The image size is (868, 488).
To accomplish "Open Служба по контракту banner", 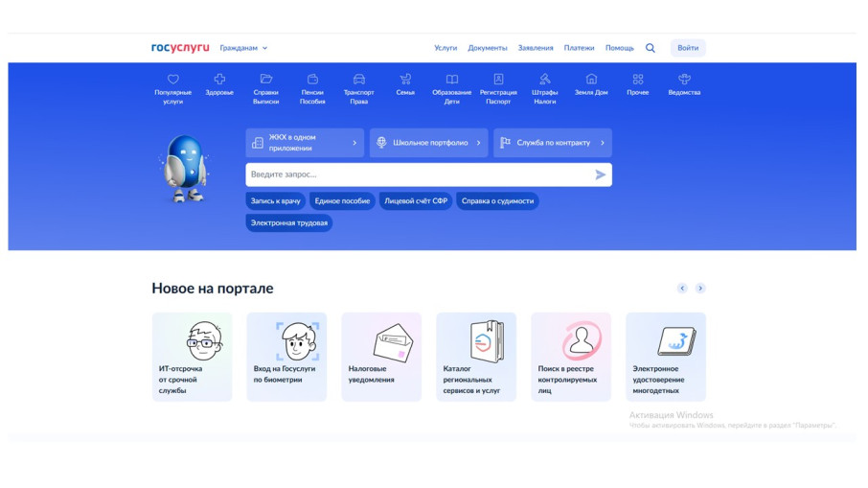I will tap(553, 143).
